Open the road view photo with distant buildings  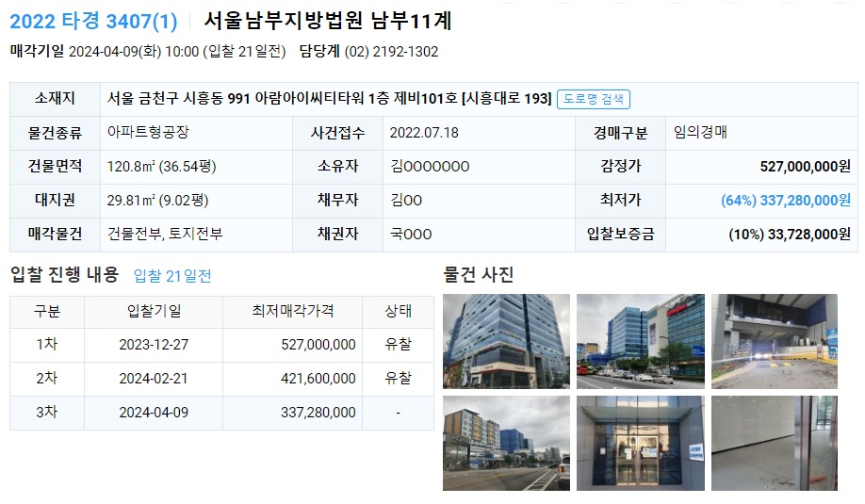[x=506, y=443]
